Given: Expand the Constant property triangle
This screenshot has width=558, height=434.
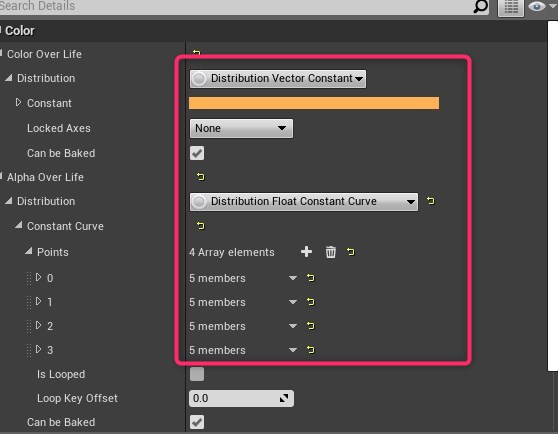Looking at the screenshot, I should click(x=19, y=103).
